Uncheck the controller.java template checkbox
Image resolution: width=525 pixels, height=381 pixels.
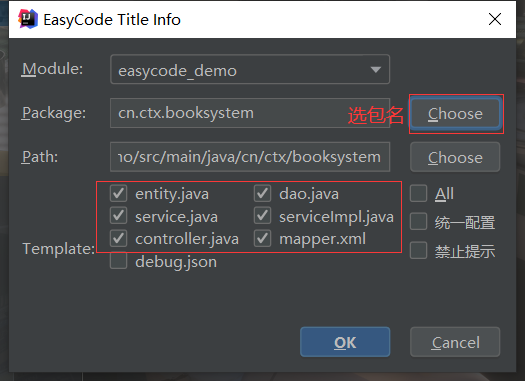click(119, 238)
